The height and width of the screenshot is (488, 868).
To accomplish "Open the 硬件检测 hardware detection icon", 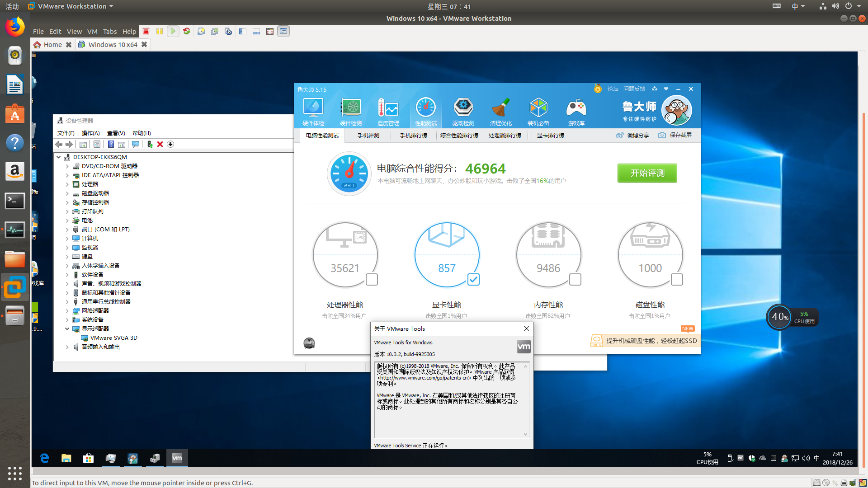I will pyautogui.click(x=351, y=112).
